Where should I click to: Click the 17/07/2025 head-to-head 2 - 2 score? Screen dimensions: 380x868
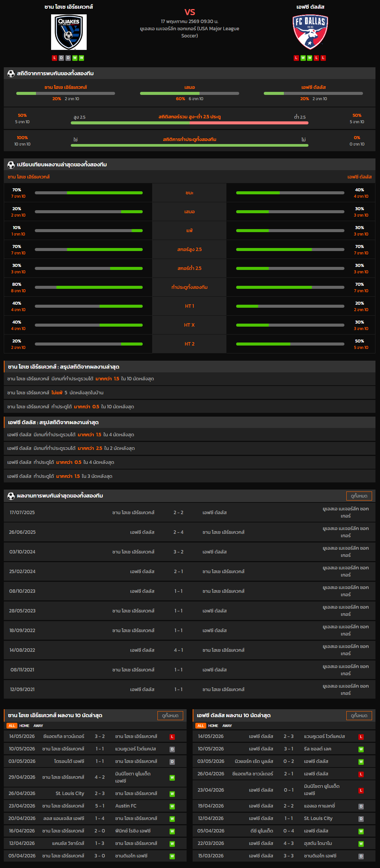[x=178, y=513]
